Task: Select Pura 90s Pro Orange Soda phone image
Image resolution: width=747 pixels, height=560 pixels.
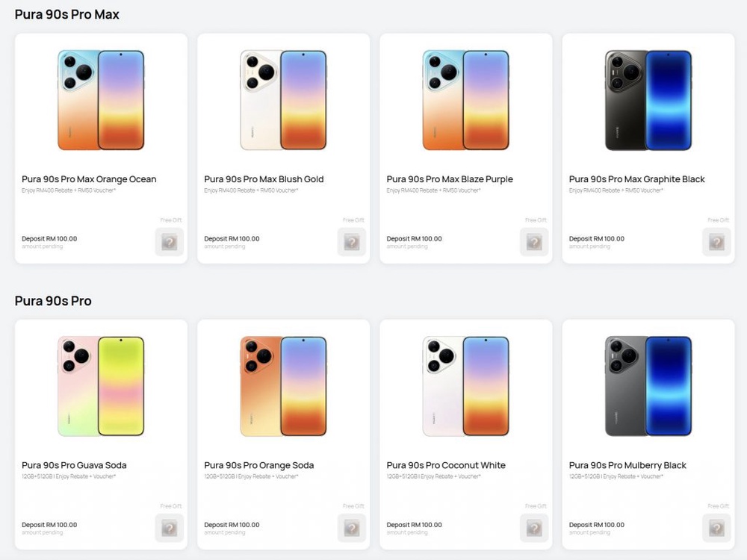Action: tap(283, 386)
